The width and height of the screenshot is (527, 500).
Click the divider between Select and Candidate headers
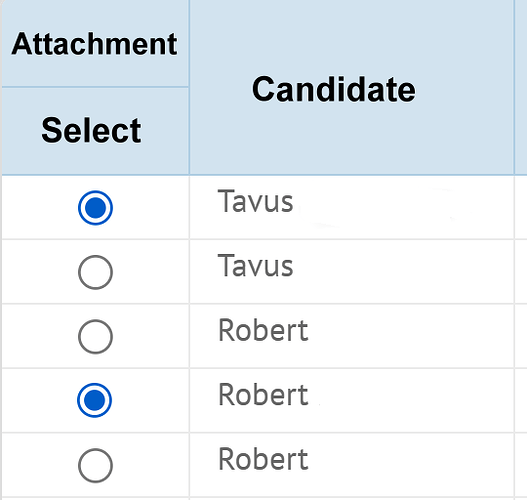click(189, 87)
